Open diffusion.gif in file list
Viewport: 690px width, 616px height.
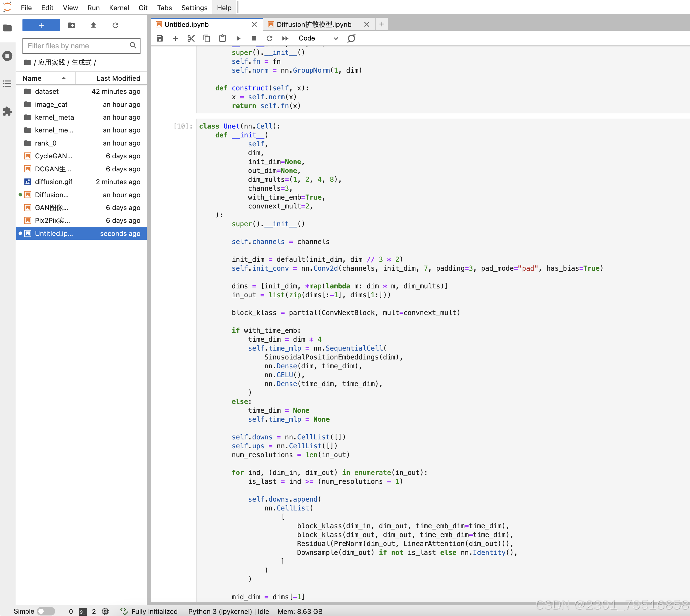pos(54,182)
